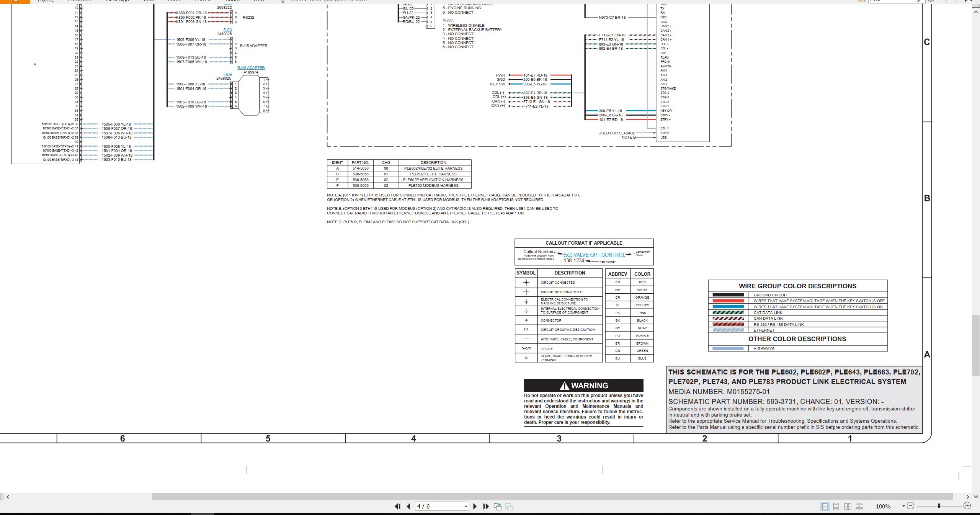This screenshot has width=980, height=515.
Task: Click the Next View icon
Action: [509, 506]
